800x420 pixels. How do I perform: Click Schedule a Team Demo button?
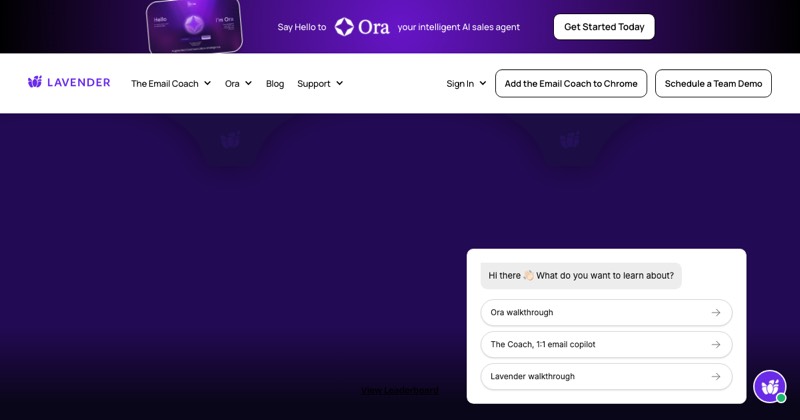(713, 83)
